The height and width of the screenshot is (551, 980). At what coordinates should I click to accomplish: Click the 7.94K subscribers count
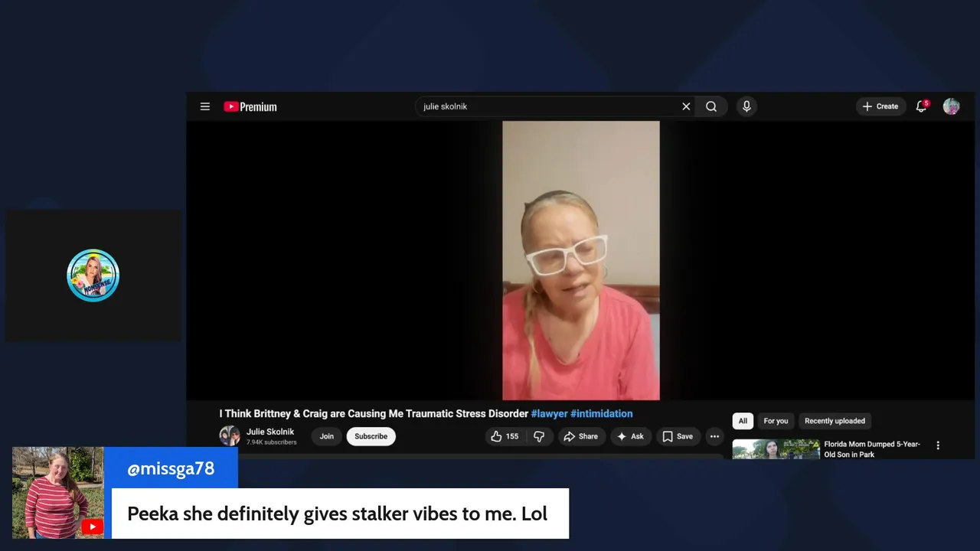pyautogui.click(x=271, y=442)
